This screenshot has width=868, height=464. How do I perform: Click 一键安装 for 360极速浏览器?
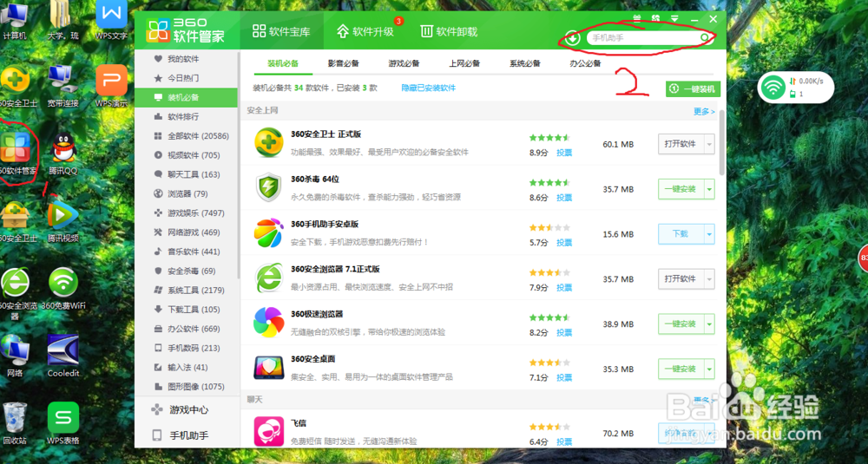[x=681, y=324]
